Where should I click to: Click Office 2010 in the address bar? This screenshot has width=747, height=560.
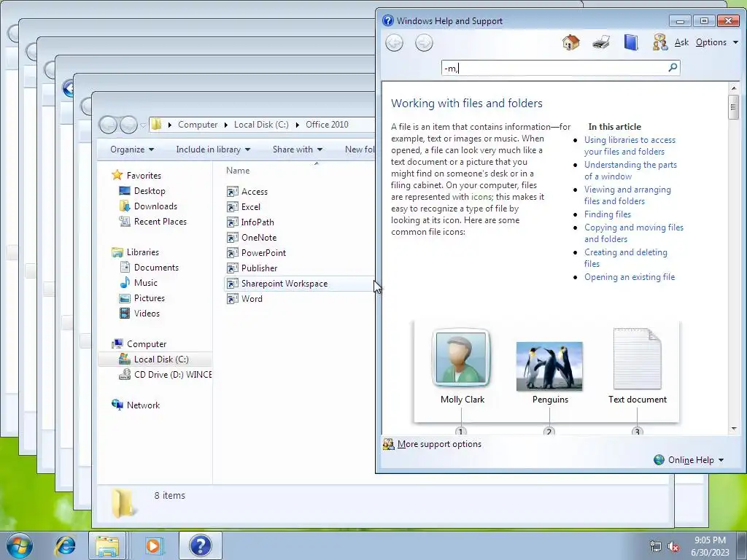point(327,125)
